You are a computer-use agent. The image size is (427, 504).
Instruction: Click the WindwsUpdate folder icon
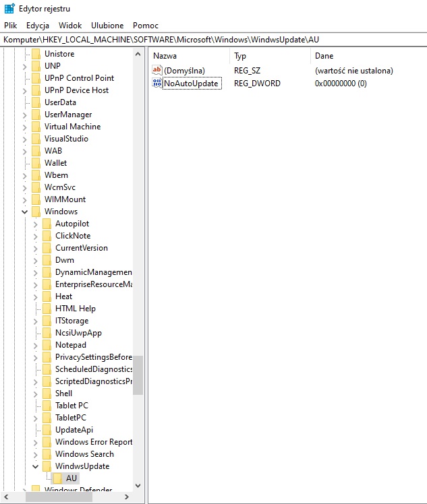pos(47,466)
